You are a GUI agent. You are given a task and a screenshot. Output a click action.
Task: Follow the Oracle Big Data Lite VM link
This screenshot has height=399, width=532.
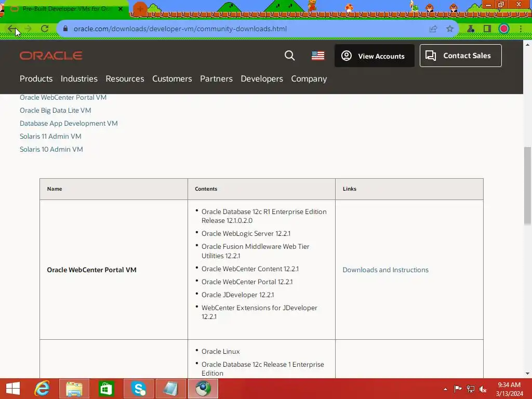(x=55, y=110)
